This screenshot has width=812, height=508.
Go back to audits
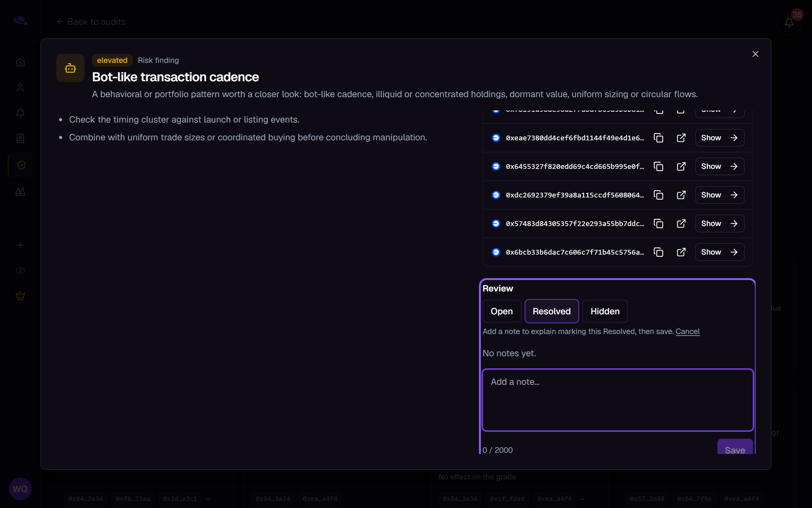(x=91, y=22)
